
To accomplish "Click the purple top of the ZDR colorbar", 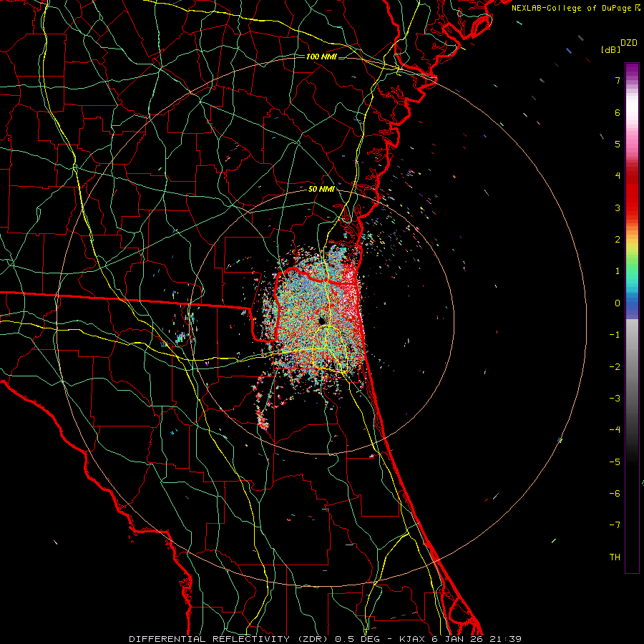I will 632,70.
